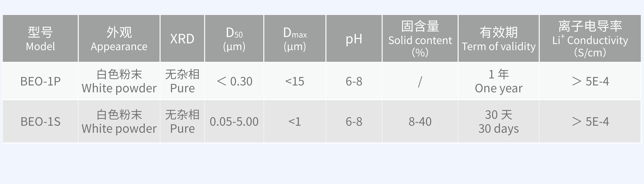This screenshot has width=644, height=184.
Task: Click the Term of validity header
Action: pos(498,39)
